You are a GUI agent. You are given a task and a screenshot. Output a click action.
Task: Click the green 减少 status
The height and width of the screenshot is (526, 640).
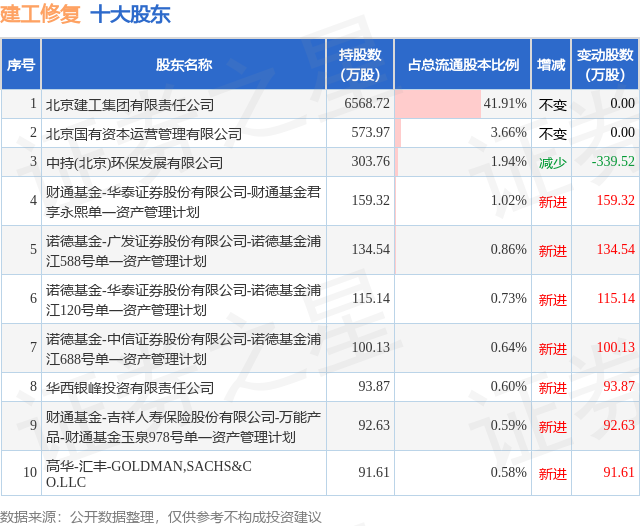point(552,163)
